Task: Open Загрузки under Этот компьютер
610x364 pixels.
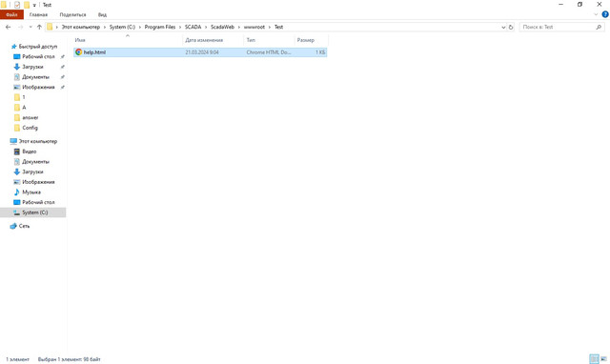Action: click(x=32, y=172)
